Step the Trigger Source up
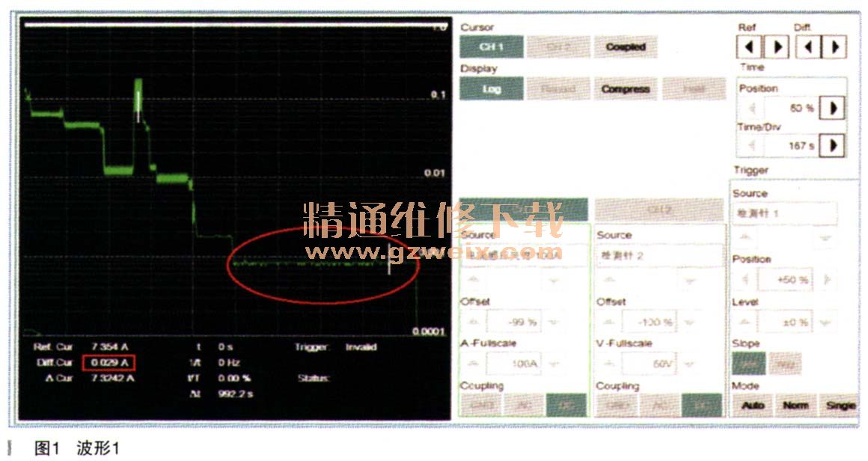 coord(746,238)
